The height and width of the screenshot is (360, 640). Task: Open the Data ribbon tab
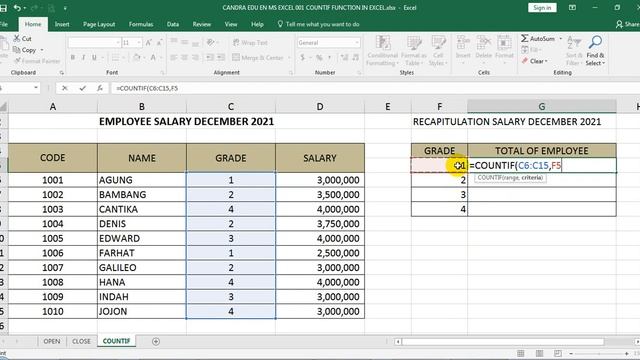173,24
